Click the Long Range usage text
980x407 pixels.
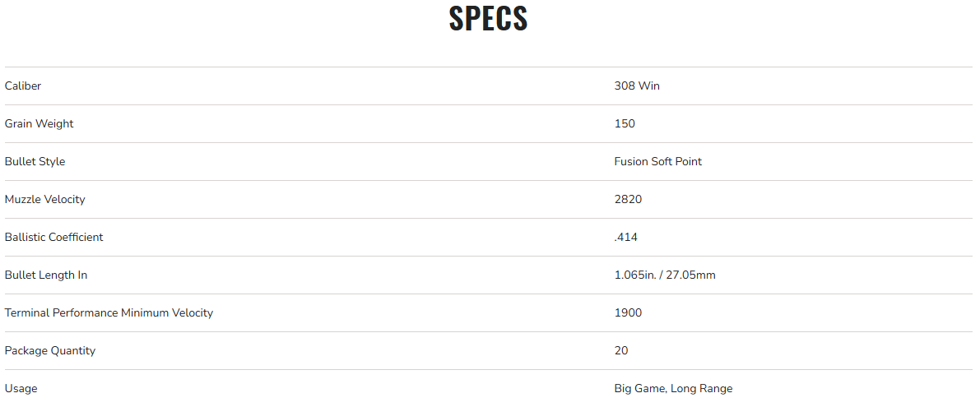pos(701,388)
